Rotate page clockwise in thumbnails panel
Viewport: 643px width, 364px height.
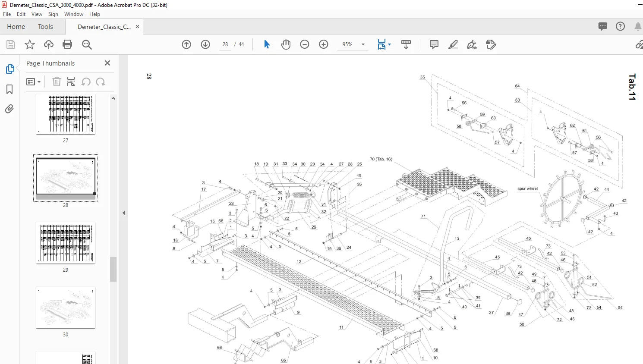(101, 82)
